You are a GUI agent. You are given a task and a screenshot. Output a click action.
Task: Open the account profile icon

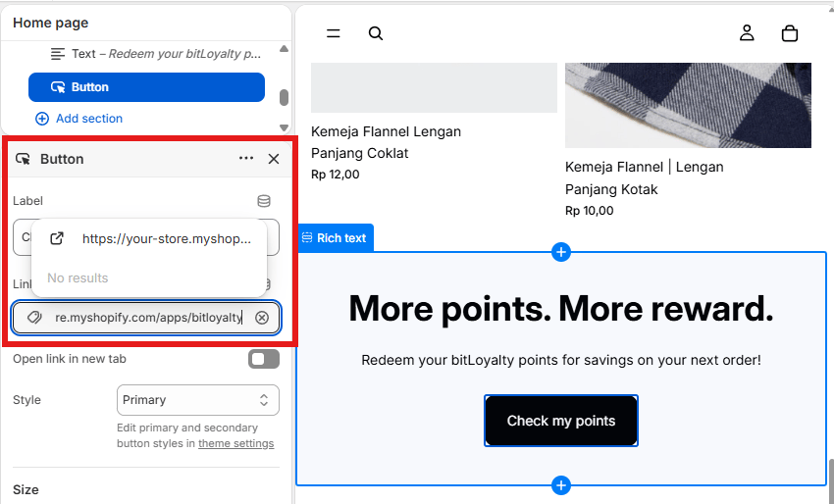pos(747,33)
